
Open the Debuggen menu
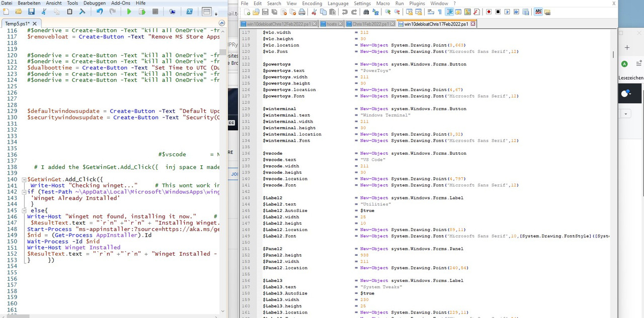tap(94, 3)
